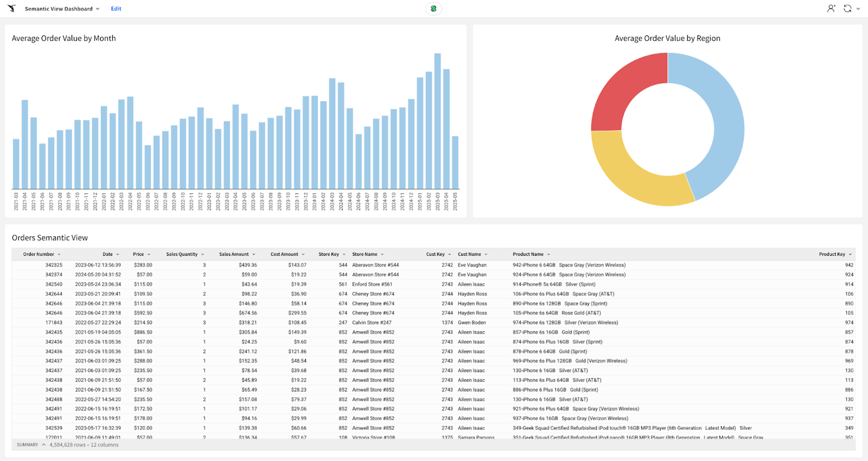Image resolution: width=868 pixels, height=461 pixels.
Task: Expand the refresh options chevron
Action: [x=858, y=9]
